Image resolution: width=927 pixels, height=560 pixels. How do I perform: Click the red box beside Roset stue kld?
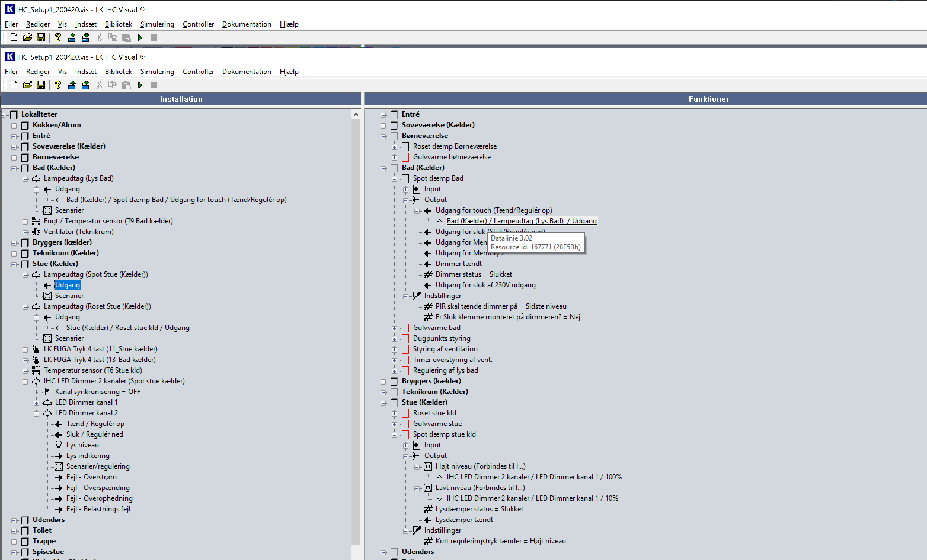point(405,413)
